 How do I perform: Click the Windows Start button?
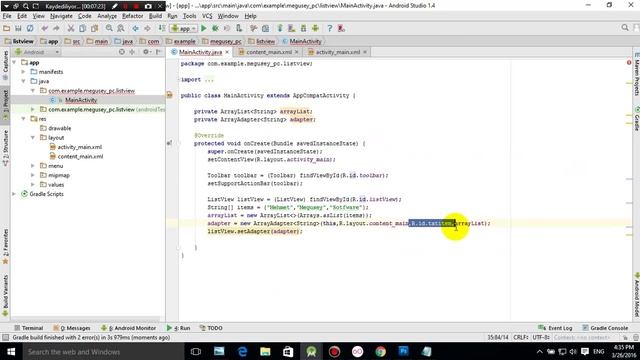10,351
